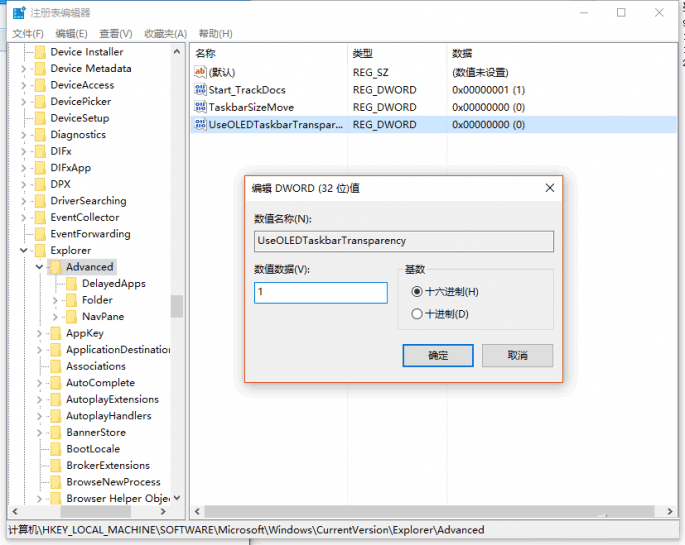This screenshot has width=685, height=545.
Task: Click the Device Metadata folder icon
Action: [x=40, y=69]
